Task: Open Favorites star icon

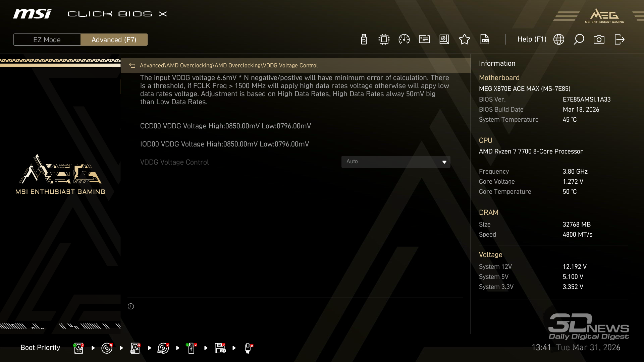Action: 464,40
